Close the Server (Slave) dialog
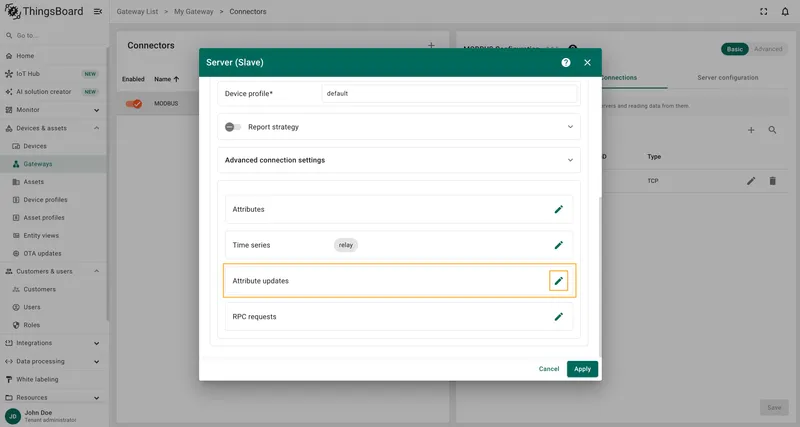 click(587, 62)
